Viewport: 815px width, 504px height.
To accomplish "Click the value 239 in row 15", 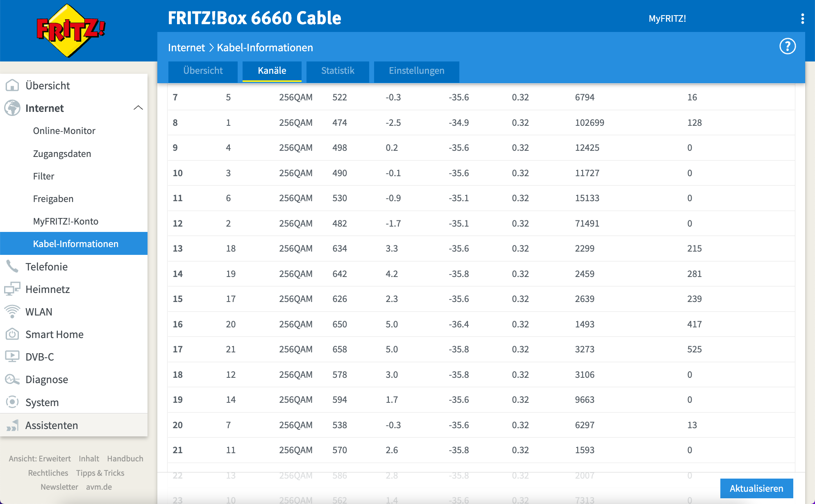I will point(695,299).
